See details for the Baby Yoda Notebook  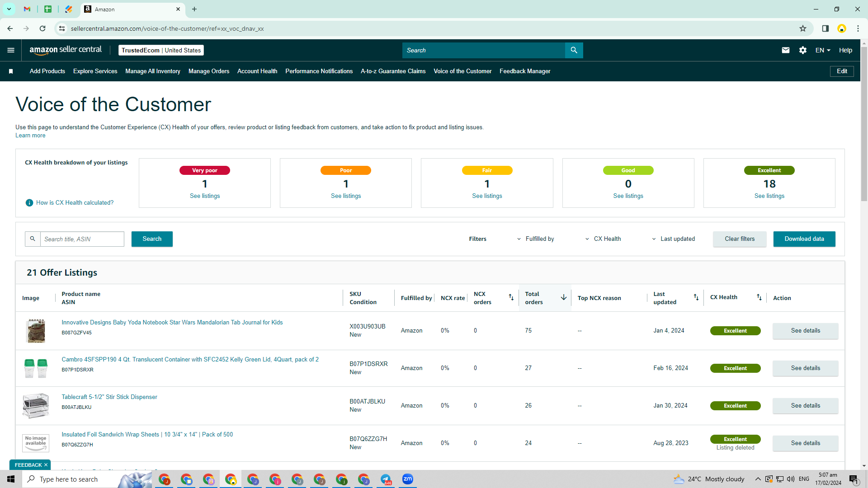click(806, 331)
